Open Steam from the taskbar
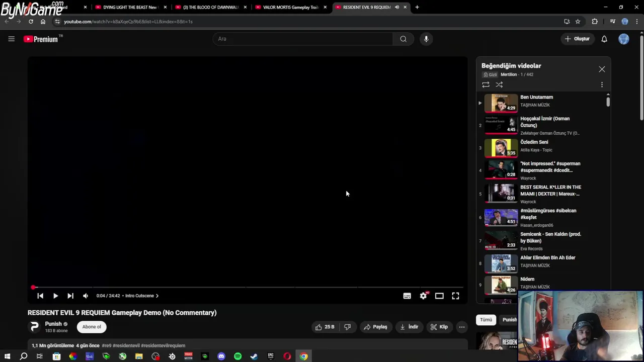Viewport: 644px width, 362px height. pyautogui.click(x=254, y=356)
